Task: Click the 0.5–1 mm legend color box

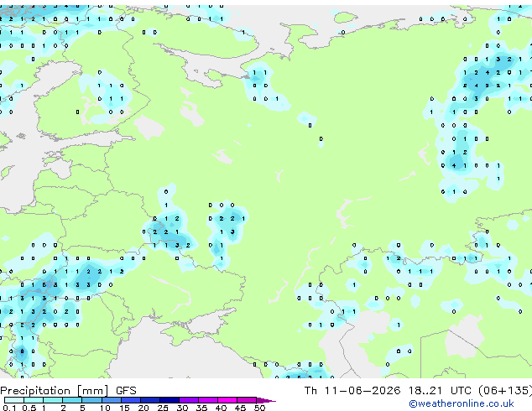Action: coord(34,400)
